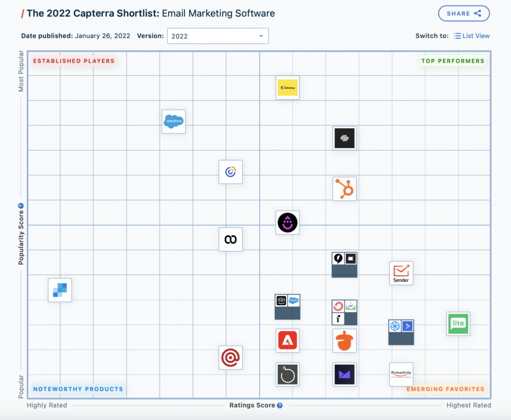Click the green MailerLite 'lite' tile

point(458,324)
